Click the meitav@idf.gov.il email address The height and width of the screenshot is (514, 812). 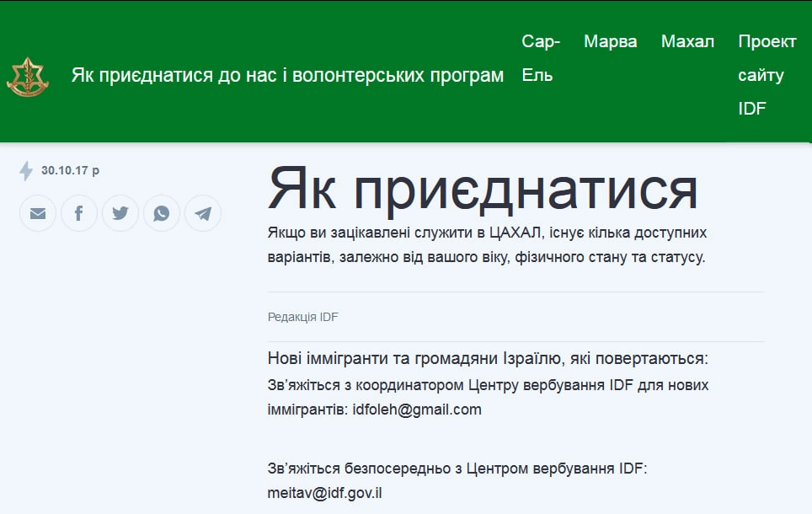point(324,493)
